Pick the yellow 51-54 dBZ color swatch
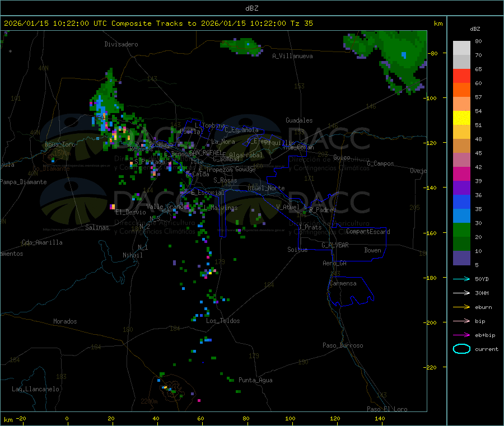Image resolution: width=504 pixels, height=426 pixels. tap(461, 118)
